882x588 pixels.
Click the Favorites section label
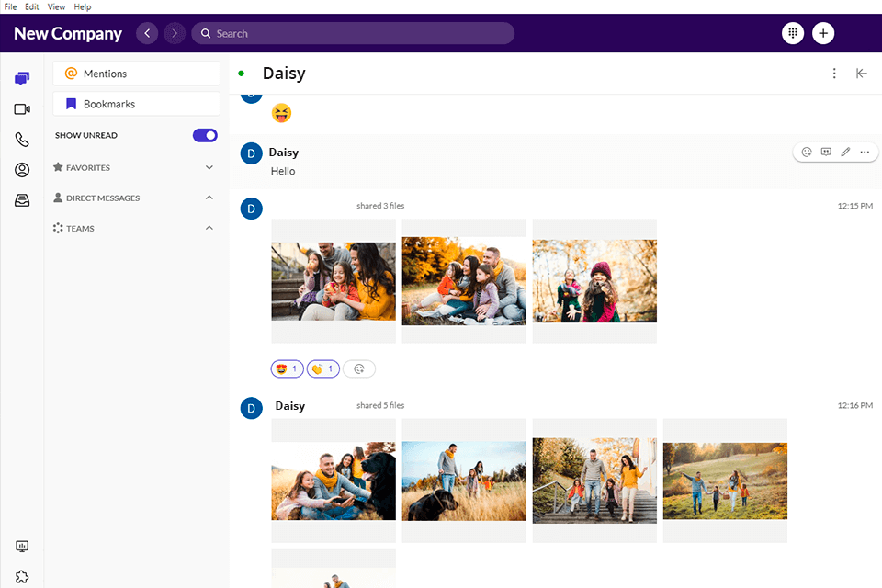click(x=88, y=168)
